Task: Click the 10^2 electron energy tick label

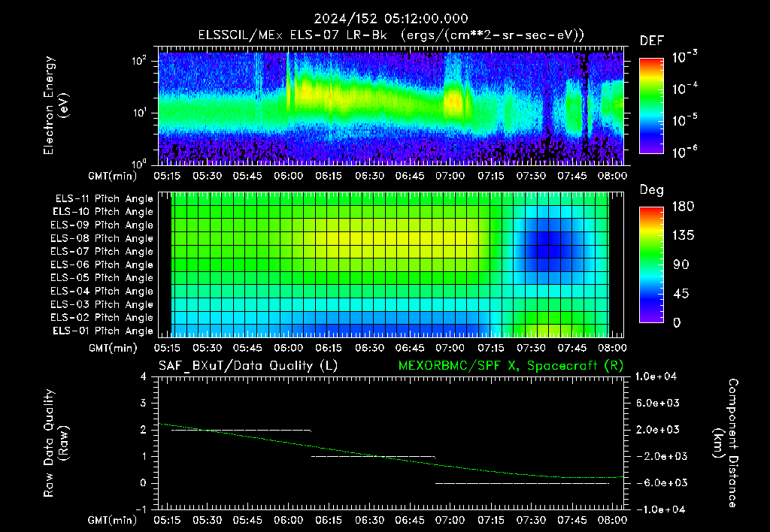Action: tap(139, 61)
